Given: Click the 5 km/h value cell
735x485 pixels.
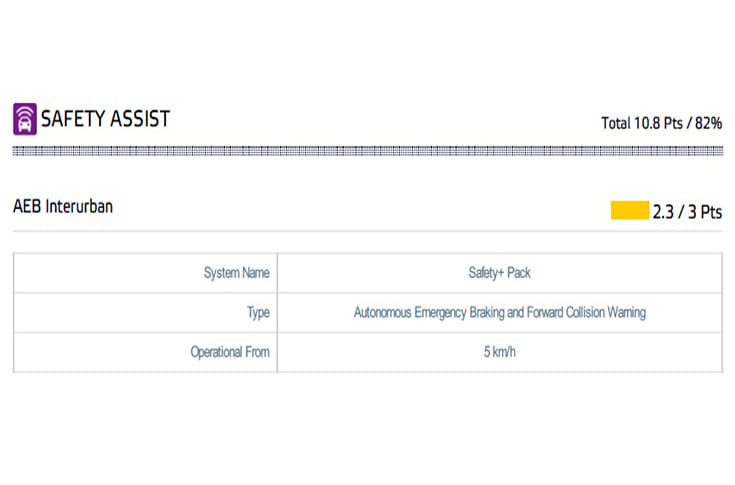Looking at the screenshot, I should (x=499, y=352).
